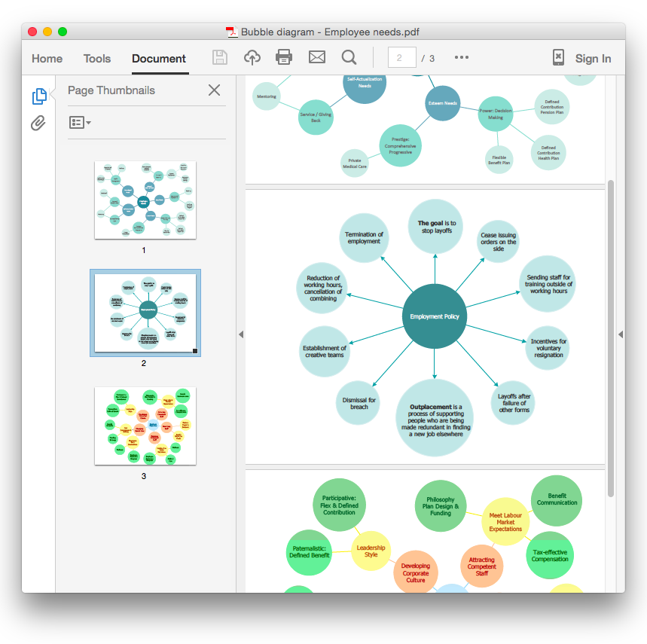Click 'Attracting Competent Staff' bubble
Image resolution: width=647 pixels, height=644 pixels.
pos(481,566)
